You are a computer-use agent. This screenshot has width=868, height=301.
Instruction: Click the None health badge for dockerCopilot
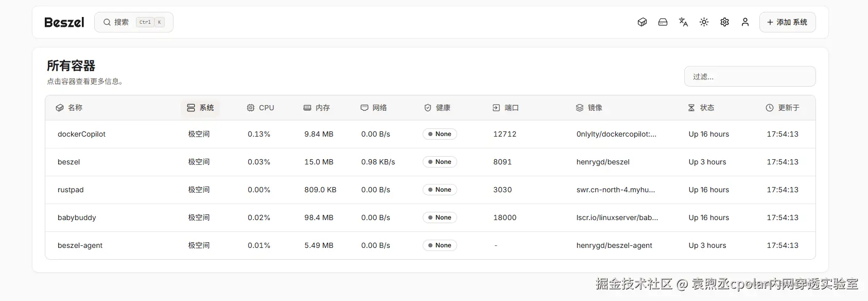coord(440,134)
